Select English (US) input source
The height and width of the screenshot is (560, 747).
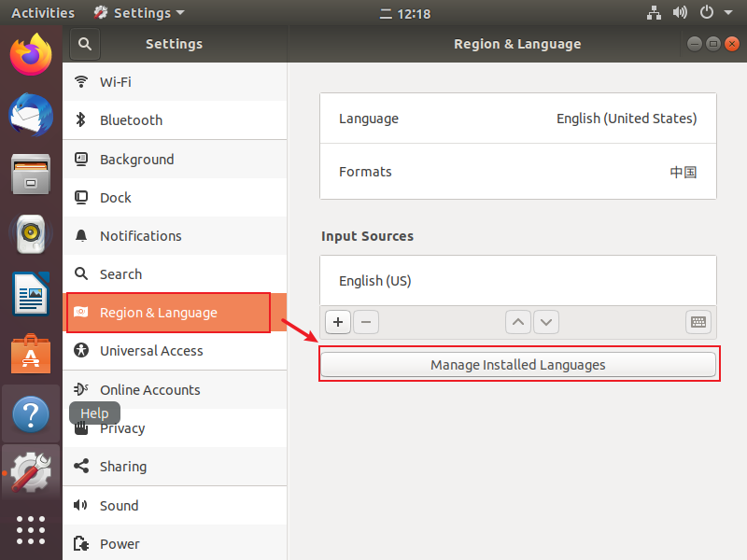(x=518, y=281)
